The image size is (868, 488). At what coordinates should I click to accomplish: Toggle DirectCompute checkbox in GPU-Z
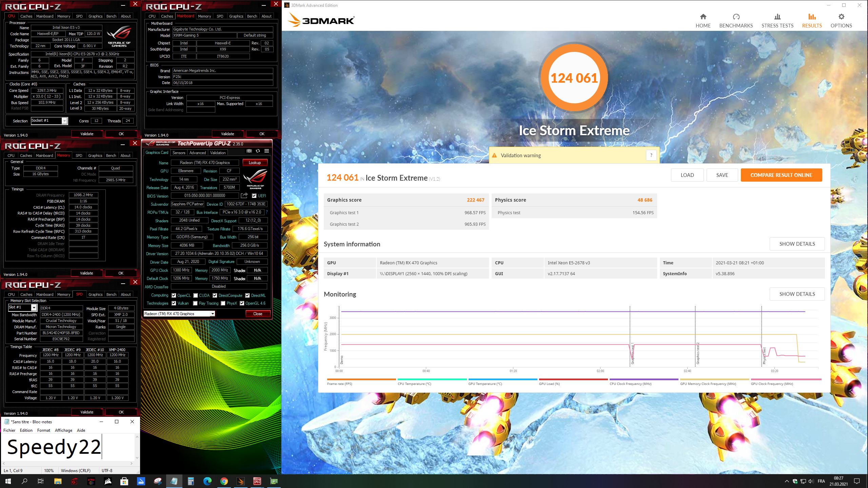(215, 296)
